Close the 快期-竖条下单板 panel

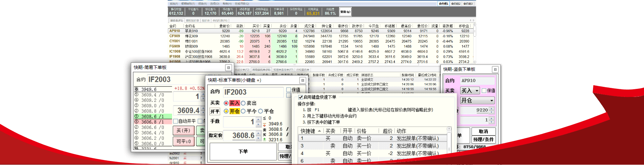(495, 69)
